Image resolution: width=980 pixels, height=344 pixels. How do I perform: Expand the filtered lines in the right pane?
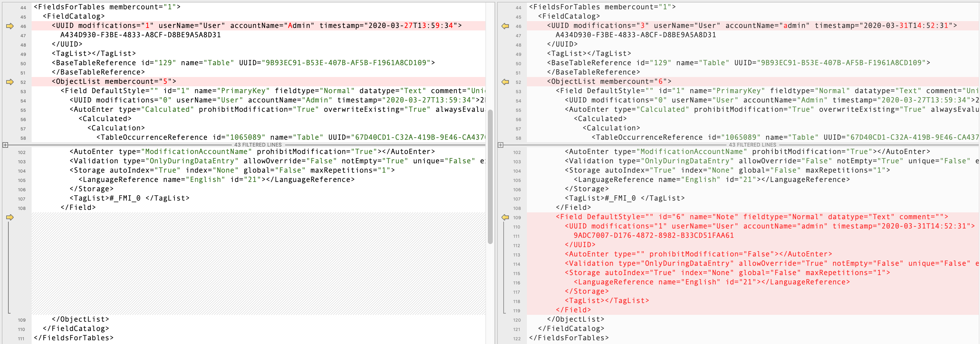click(501, 145)
